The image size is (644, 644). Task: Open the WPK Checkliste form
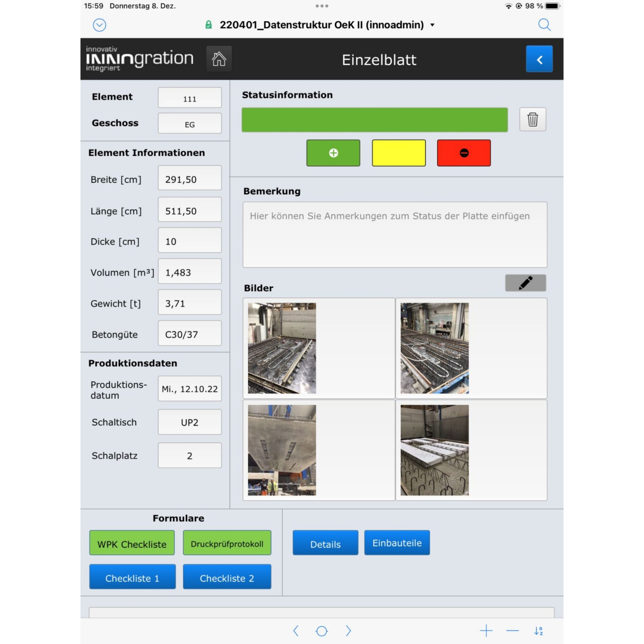132,543
